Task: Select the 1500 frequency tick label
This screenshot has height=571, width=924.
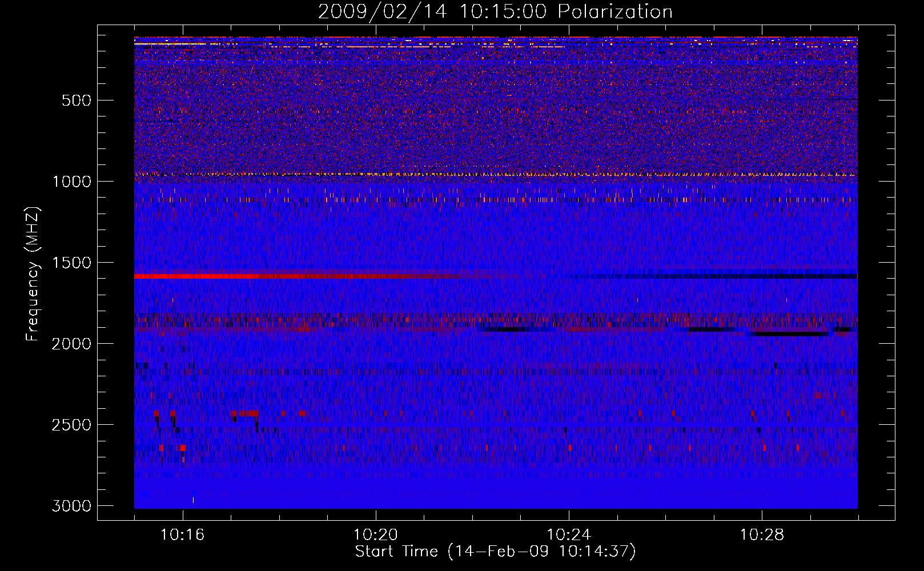Action: click(x=71, y=263)
